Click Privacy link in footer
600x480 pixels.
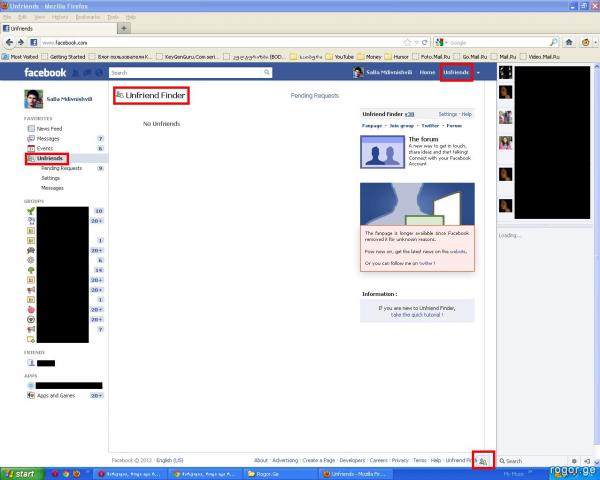point(400,460)
